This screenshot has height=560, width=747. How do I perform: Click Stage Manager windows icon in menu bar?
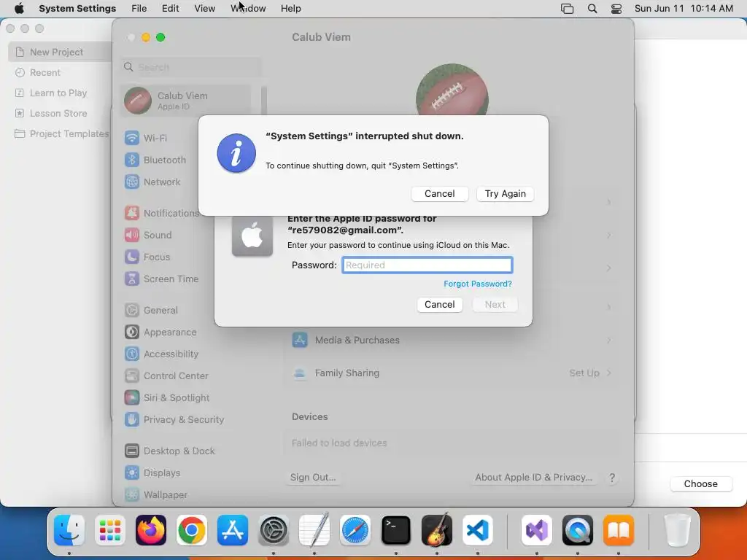point(567,9)
